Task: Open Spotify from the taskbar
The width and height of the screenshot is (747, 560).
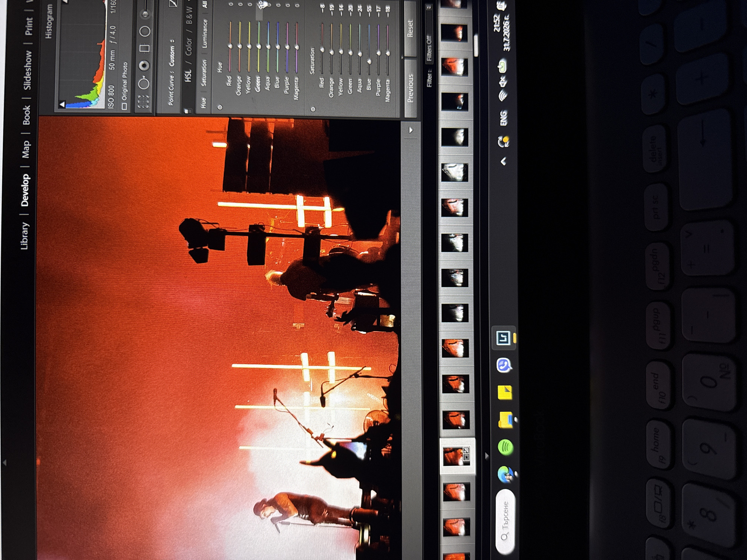Action: point(505,447)
